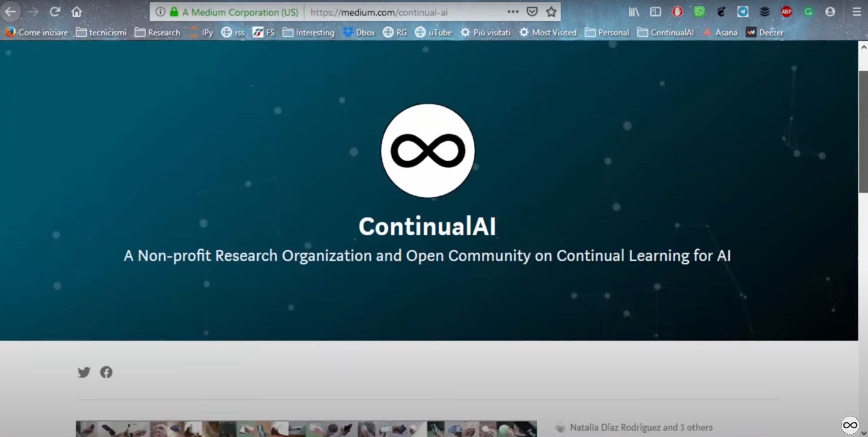This screenshot has width=868, height=437.
Task: Click the 'A Medium Corporation (US)' identity label
Action: click(x=240, y=12)
